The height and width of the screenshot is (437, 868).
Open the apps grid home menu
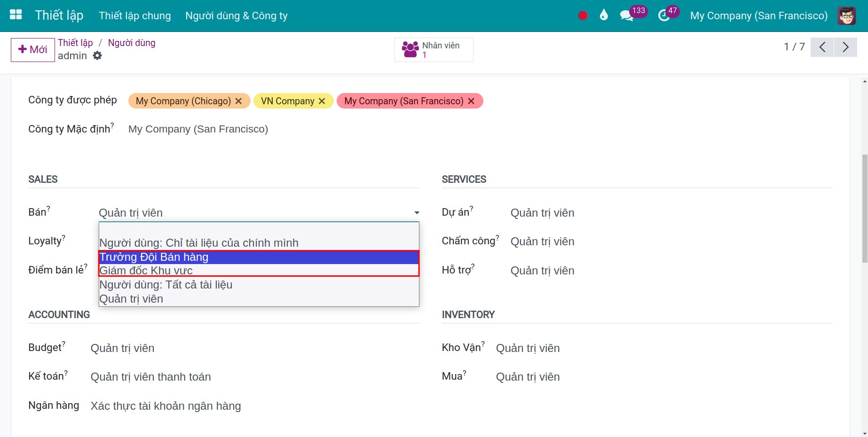tap(16, 15)
